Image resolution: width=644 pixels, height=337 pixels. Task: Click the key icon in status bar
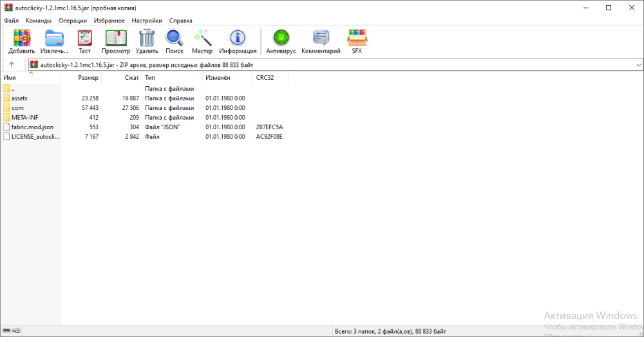[x=16, y=331]
